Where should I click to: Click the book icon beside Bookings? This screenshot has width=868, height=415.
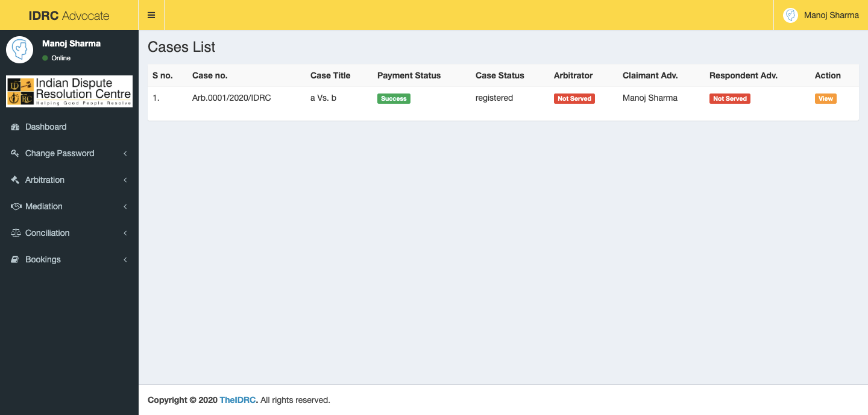click(16, 260)
